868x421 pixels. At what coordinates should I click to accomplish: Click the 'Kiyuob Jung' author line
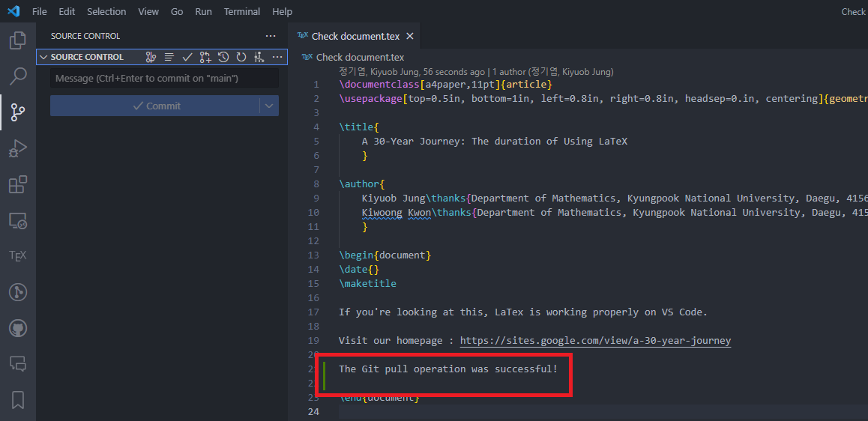click(x=615, y=198)
